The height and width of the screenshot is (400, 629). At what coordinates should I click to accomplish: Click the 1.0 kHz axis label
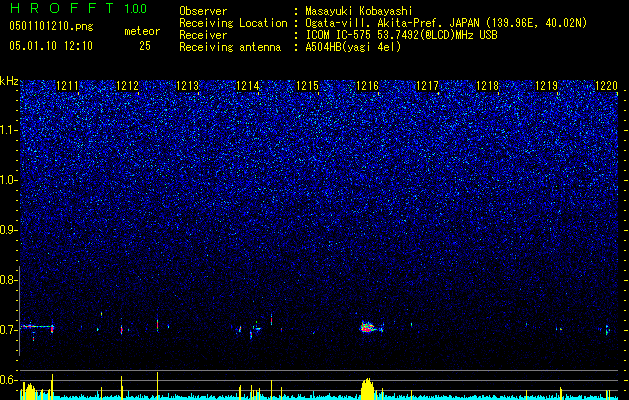[9, 180]
